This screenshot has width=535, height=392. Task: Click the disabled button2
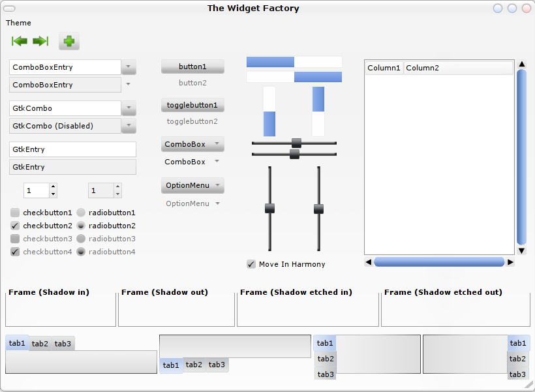pos(192,83)
